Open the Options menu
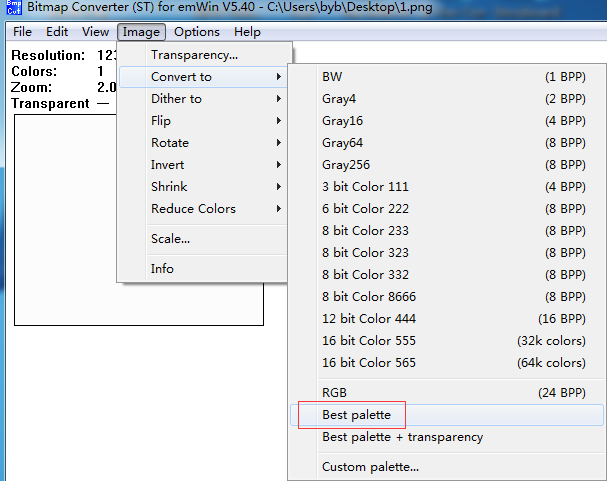This screenshot has height=481, width=607. click(x=197, y=32)
